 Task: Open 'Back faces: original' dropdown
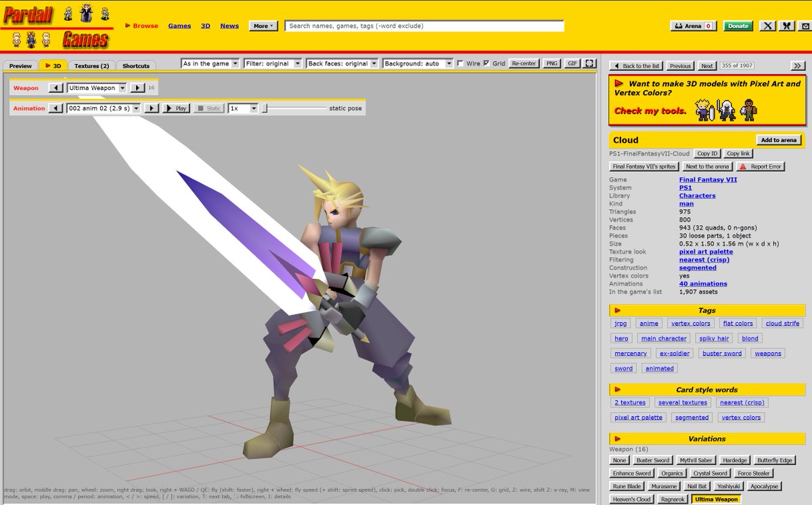coord(342,64)
